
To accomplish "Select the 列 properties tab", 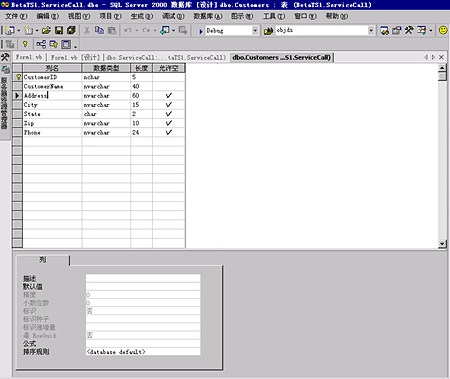I will [x=43, y=260].
